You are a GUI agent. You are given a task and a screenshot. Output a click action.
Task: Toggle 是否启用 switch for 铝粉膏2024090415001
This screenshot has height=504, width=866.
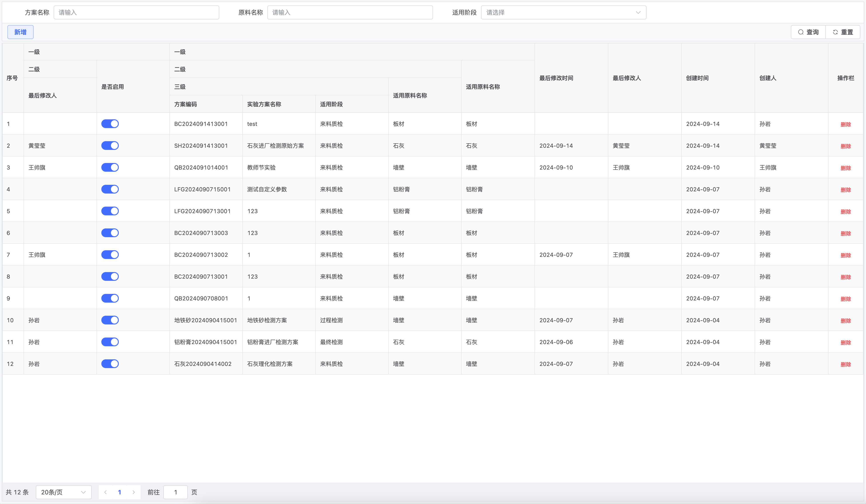(x=110, y=342)
